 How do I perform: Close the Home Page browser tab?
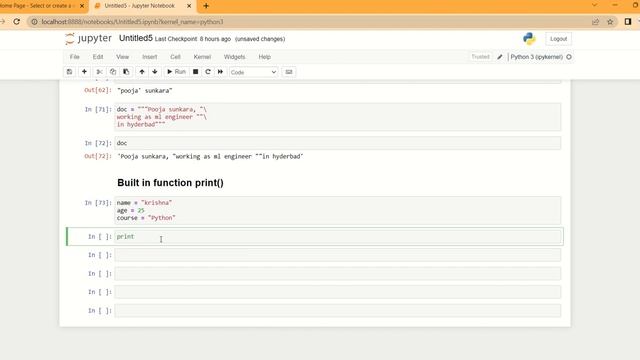[82, 6]
